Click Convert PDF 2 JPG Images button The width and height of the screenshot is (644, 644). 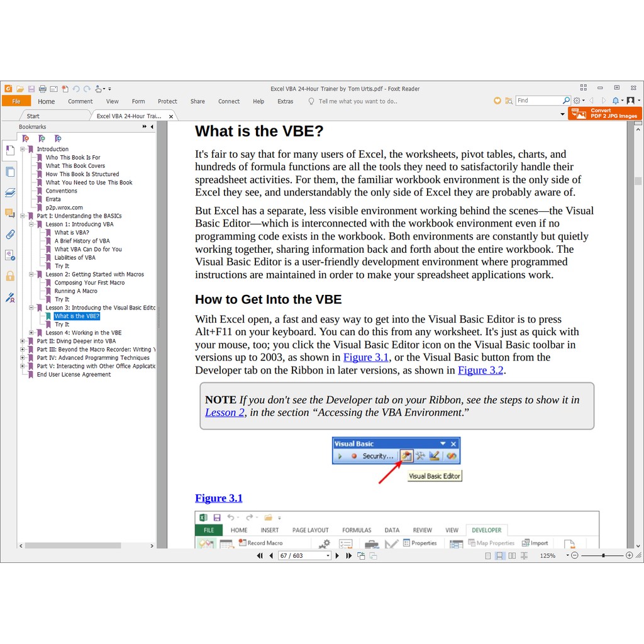click(604, 113)
